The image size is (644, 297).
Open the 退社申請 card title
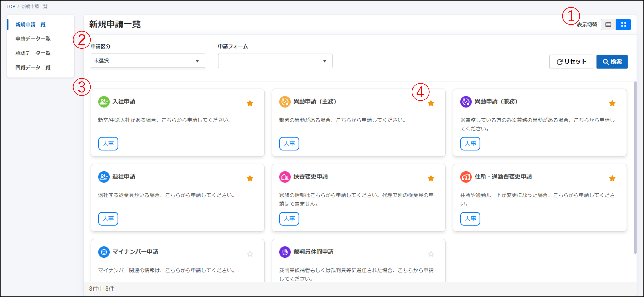click(124, 177)
